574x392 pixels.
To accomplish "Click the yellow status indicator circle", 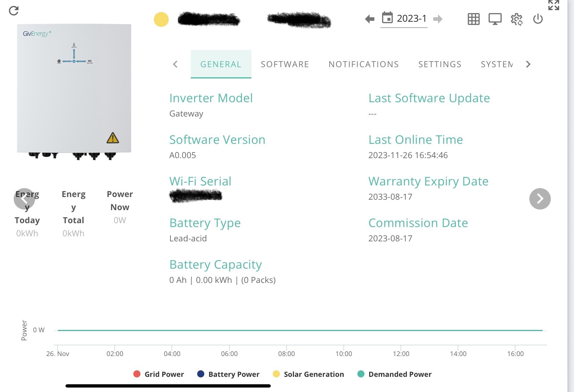I will pyautogui.click(x=161, y=20).
